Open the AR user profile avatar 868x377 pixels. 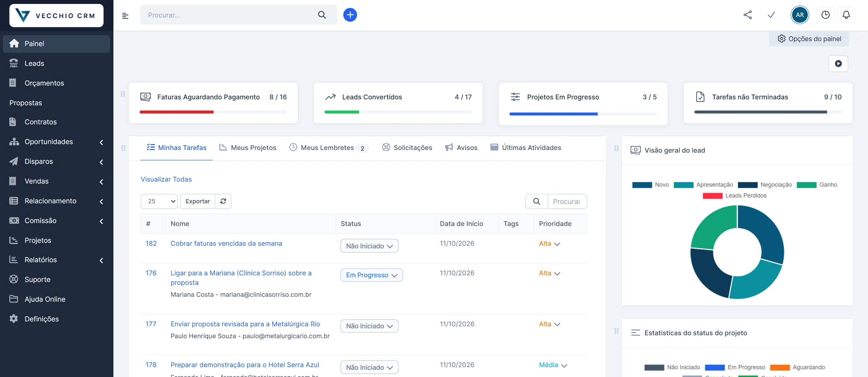coord(799,15)
